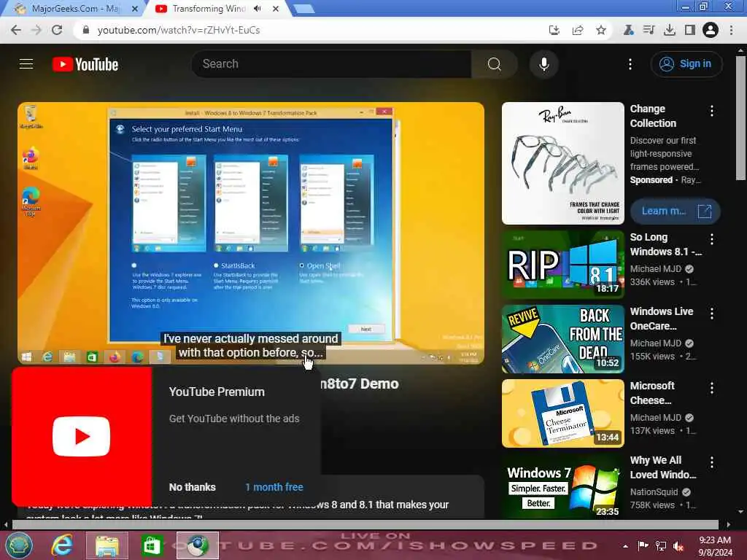Image resolution: width=747 pixels, height=560 pixels.
Task: Dismiss premium offer with No thanks
Action: [193, 487]
